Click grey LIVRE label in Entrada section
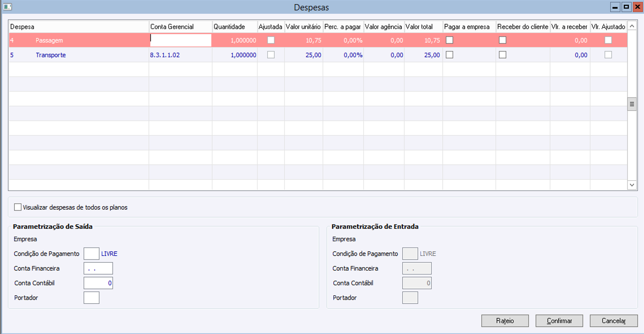The width and height of the screenshot is (644, 334). [x=428, y=253]
